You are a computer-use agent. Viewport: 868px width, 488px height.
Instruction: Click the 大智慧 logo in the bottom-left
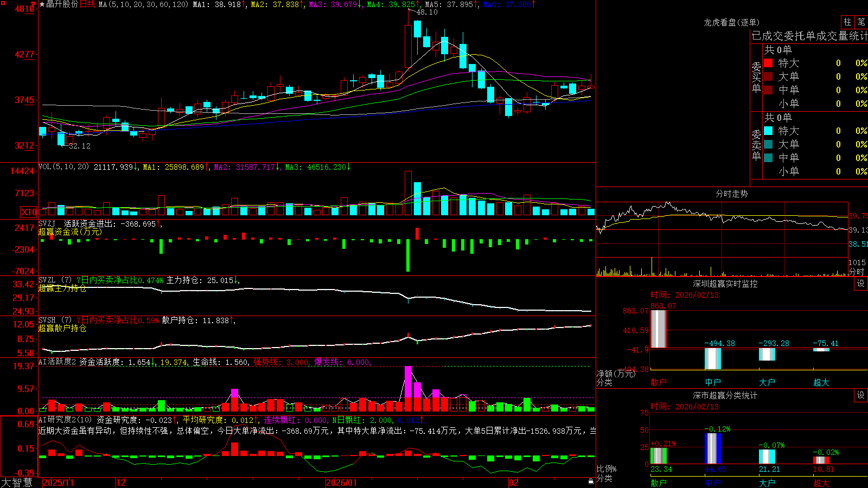click(17, 483)
